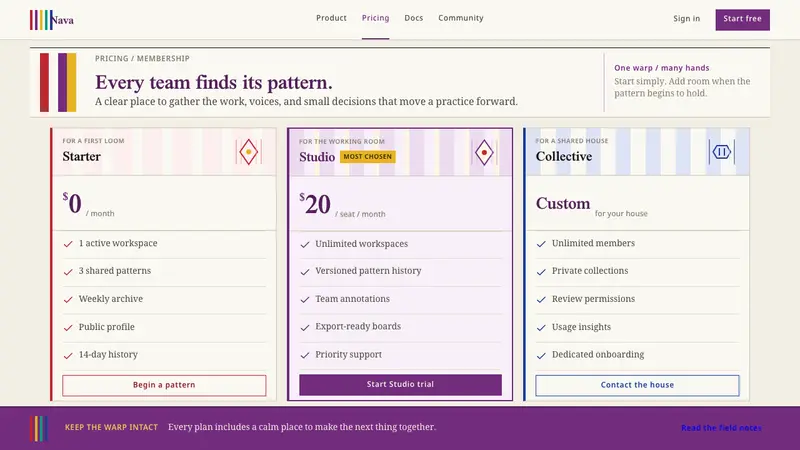Viewport: 800px width, 450px height.
Task: Click the checkmark beside Usage insights
Action: [x=541, y=328]
